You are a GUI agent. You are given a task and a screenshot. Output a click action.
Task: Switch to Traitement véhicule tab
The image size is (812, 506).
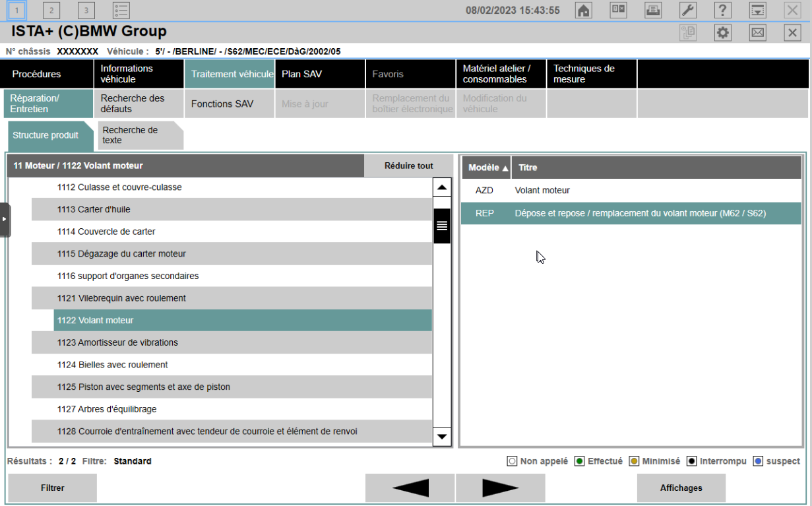tap(230, 74)
